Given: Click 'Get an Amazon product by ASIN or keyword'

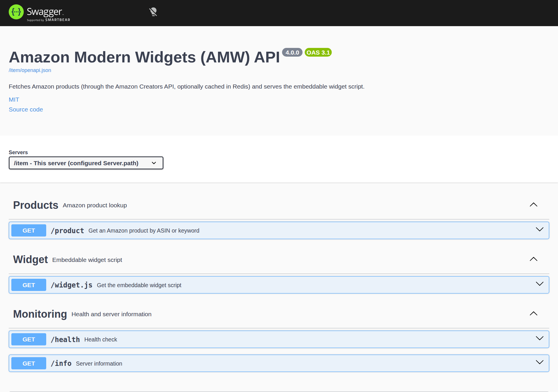Looking at the screenshot, I should point(144,231).
